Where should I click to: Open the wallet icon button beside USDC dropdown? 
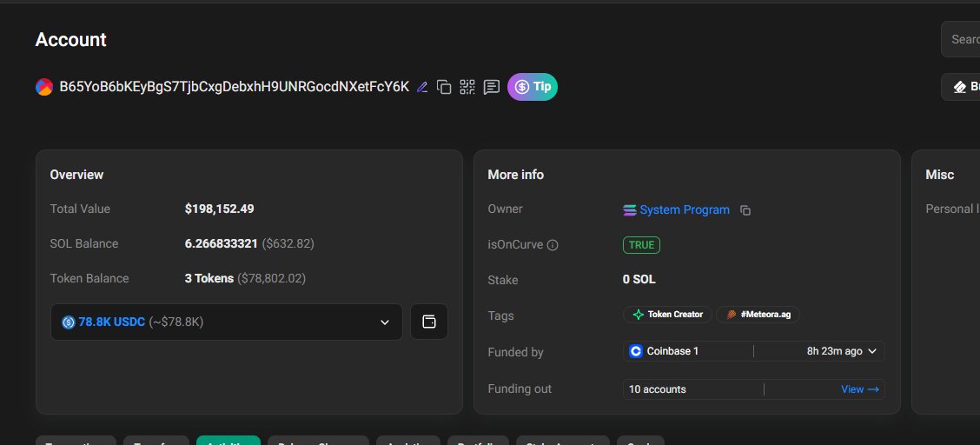[429, 322]
